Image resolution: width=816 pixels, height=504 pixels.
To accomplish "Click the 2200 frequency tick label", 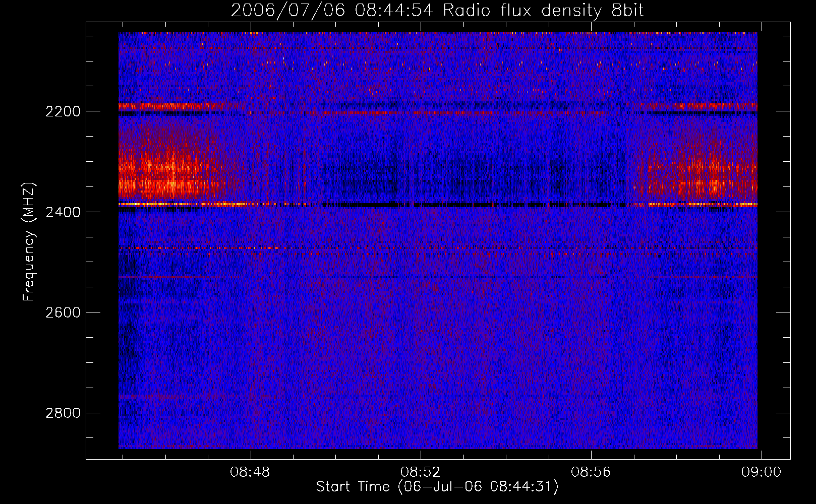I will pyautogui.click(x=63, y=111).
